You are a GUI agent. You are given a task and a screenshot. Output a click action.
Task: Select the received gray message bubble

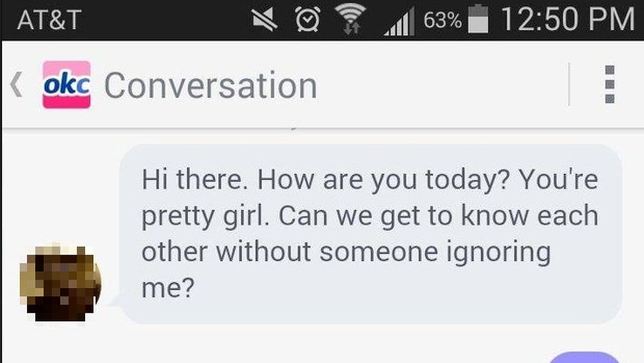click(370, 234)
